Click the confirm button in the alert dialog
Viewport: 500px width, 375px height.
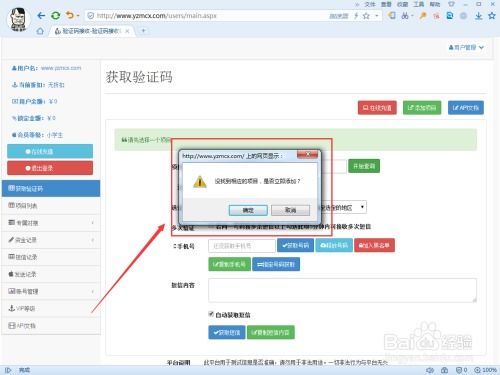pyautogui.click(x=248, y=210)
